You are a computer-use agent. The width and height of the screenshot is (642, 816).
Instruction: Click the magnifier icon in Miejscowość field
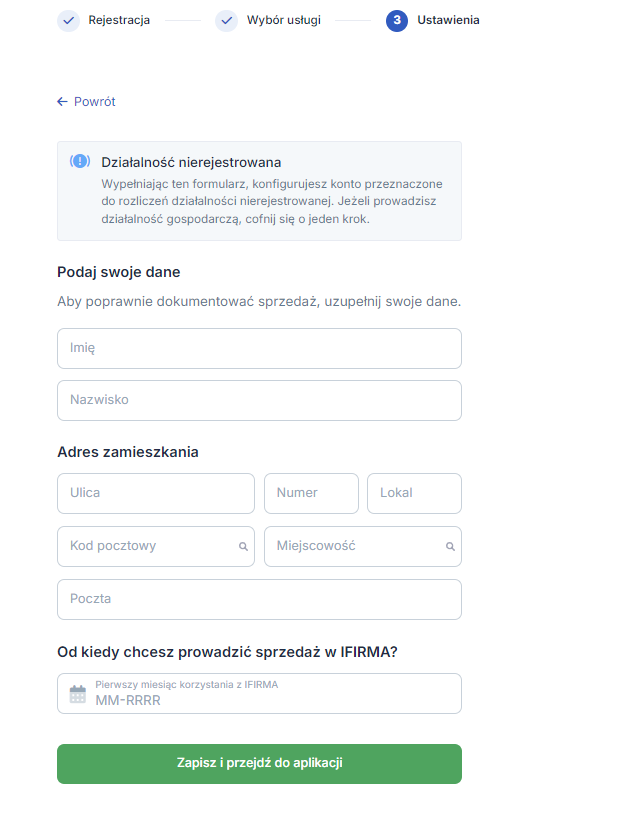450,547
